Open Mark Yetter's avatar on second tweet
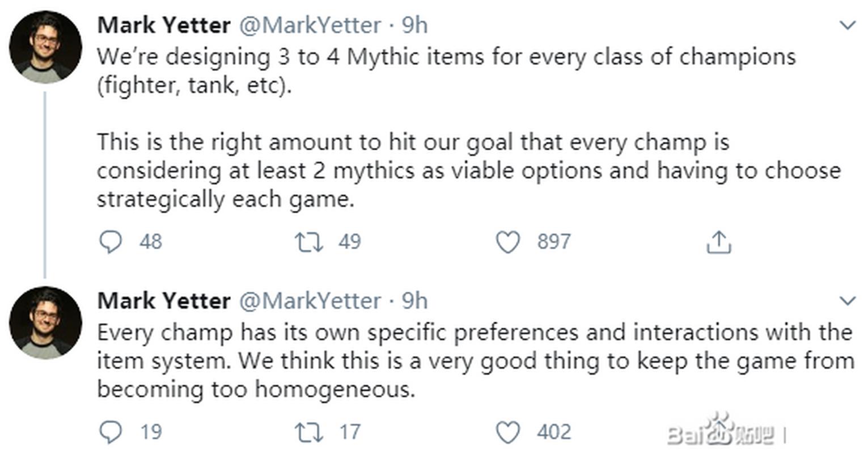This screenshot has height=454, width=868. (x=45, y=322)
